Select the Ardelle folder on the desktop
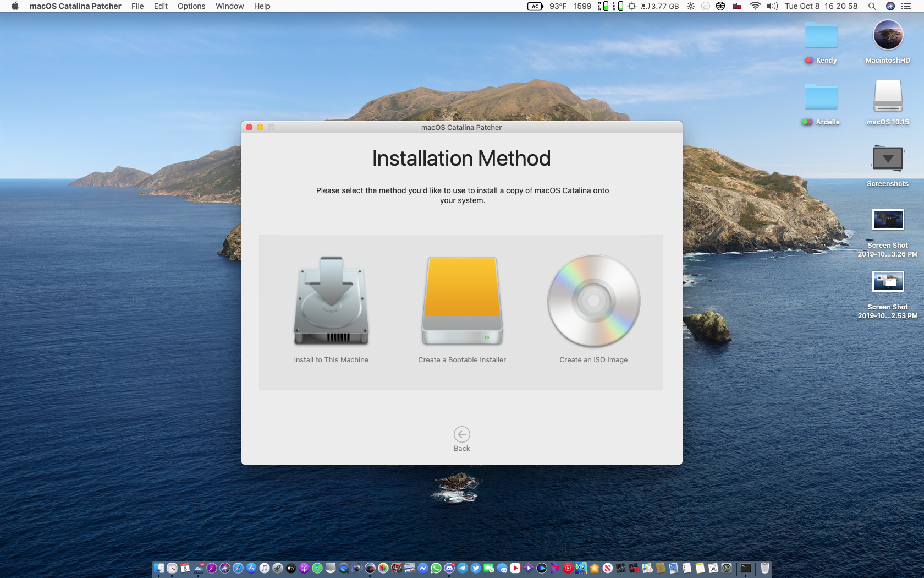 (821, 105)
